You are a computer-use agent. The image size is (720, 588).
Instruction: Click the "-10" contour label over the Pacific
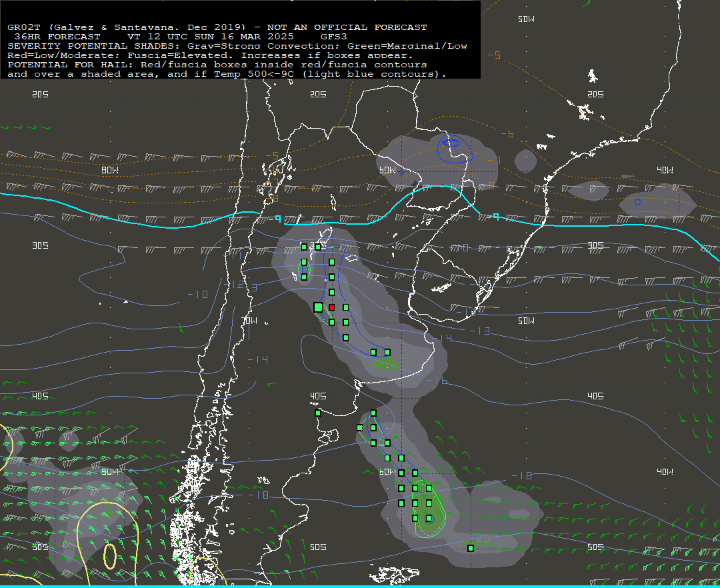click(198, 294)
